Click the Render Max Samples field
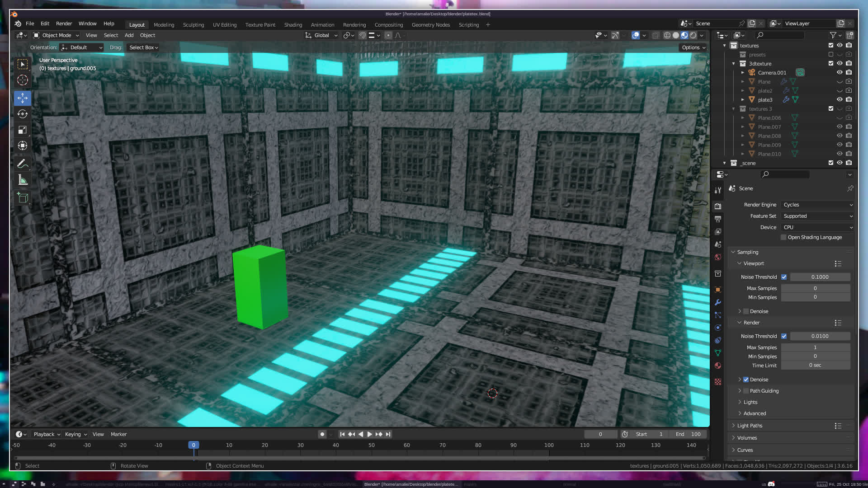868x488 pixels. click(815, 347)
